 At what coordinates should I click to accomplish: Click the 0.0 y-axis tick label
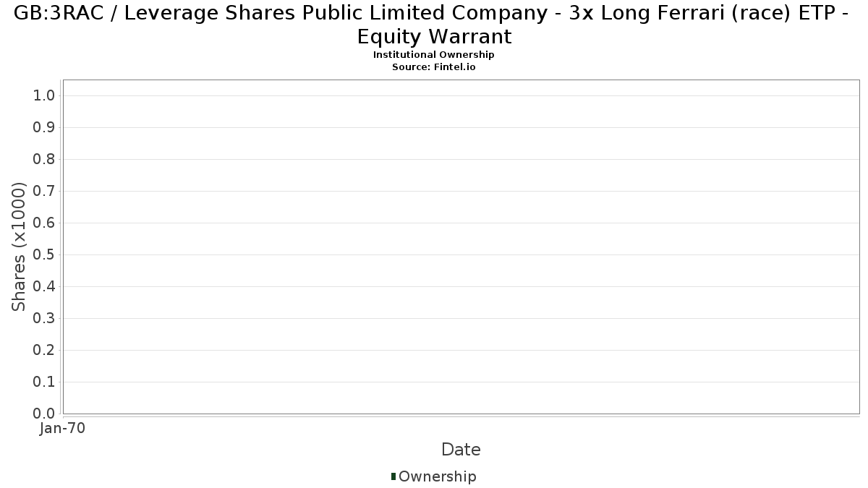44,414
